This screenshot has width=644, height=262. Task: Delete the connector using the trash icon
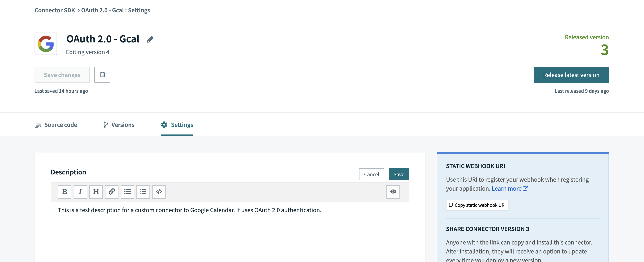pyautogui.click(x=102, y=74)
